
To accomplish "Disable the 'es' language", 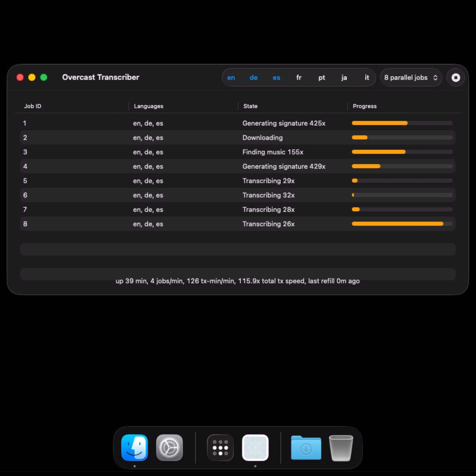I will click(276, 78).
